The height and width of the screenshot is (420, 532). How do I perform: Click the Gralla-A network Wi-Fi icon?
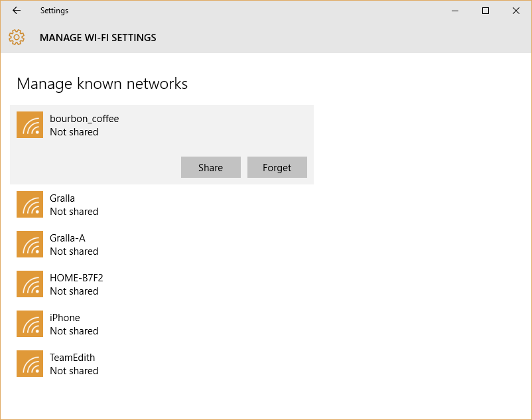[x=30, y=244]
